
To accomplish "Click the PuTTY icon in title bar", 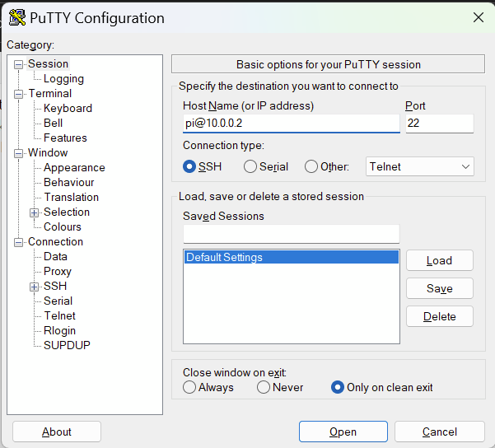I will point(16,17).
